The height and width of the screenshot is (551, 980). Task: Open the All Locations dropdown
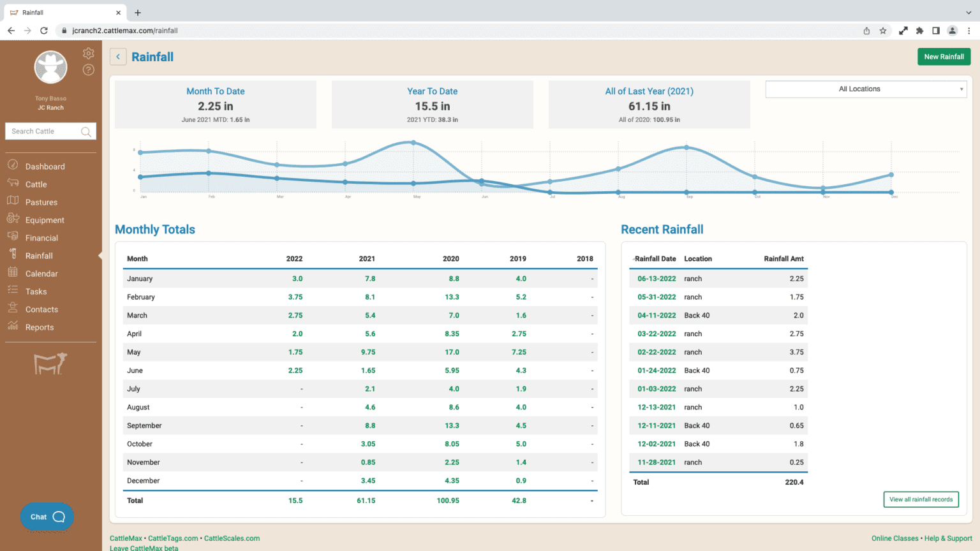(x=865, y=89)
